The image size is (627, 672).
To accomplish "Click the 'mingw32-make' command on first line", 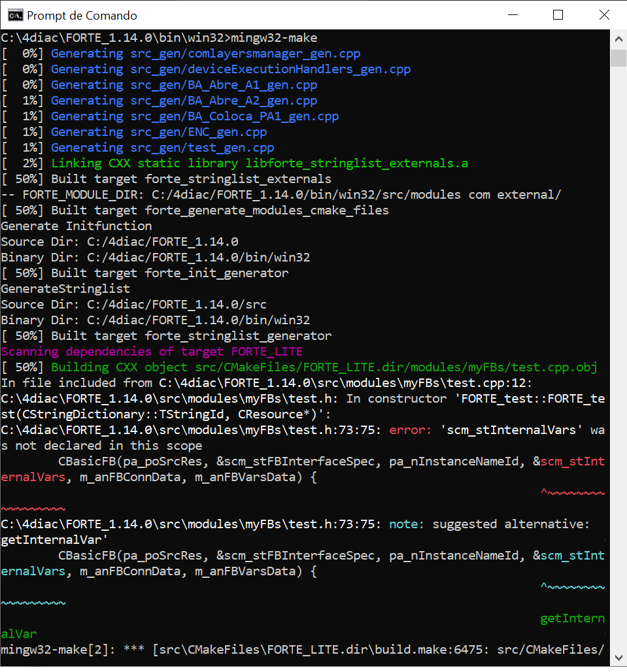I will [x=275, y=38].
